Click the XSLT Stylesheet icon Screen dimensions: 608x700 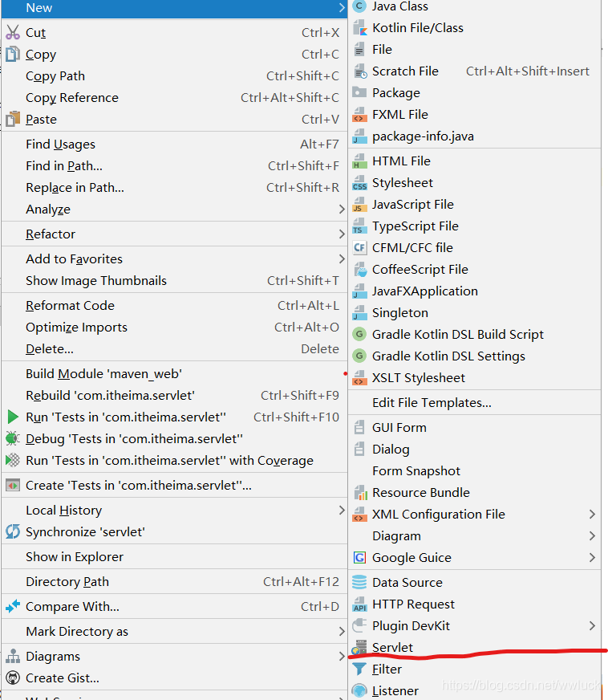pos(359,378)
